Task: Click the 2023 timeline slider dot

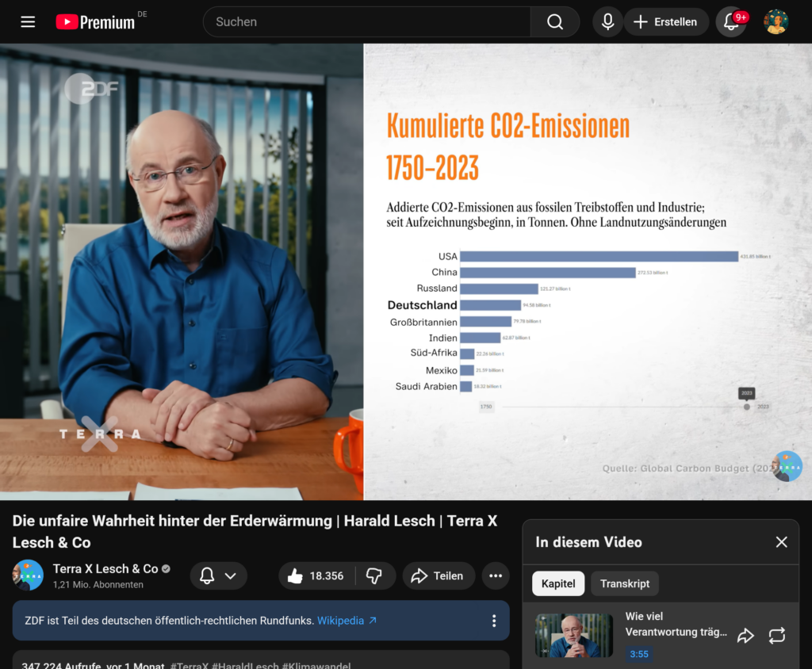Action: coord(746,407)
